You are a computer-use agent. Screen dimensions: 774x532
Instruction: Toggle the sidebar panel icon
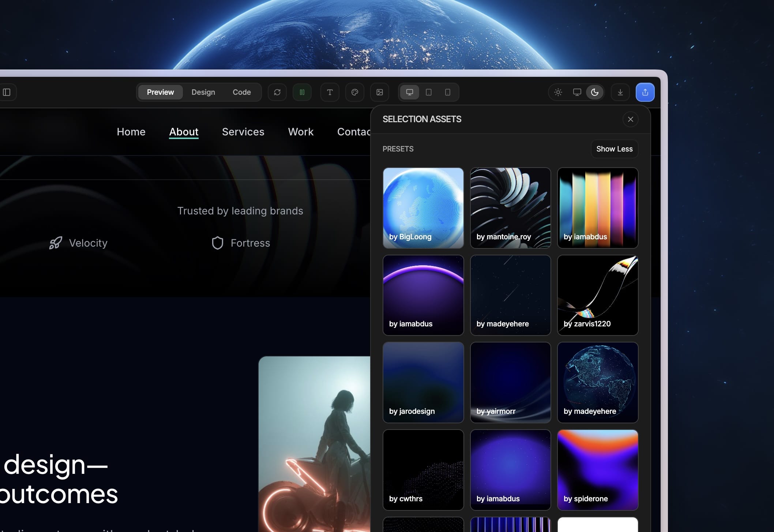pos(7,92)
